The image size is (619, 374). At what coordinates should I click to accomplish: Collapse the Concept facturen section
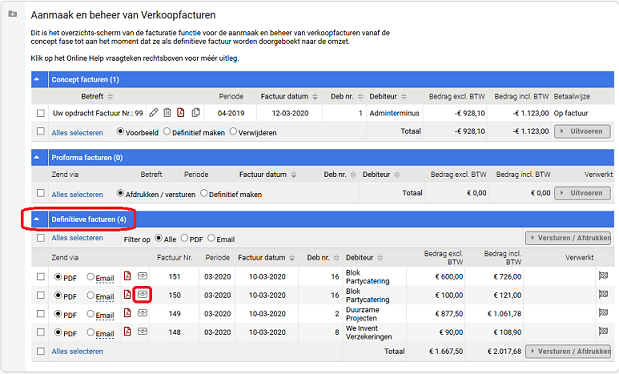(x=37, y=79)
